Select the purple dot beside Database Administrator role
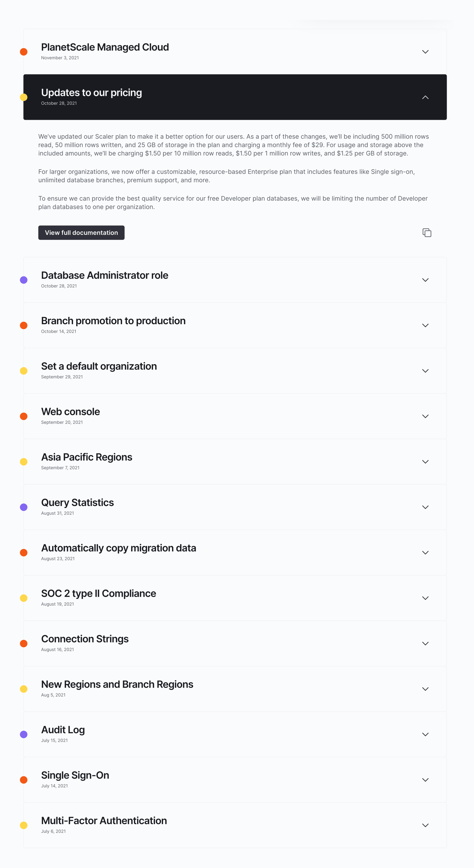The height and width of the screenshot is (868, 474). click(x=24, y=280)
